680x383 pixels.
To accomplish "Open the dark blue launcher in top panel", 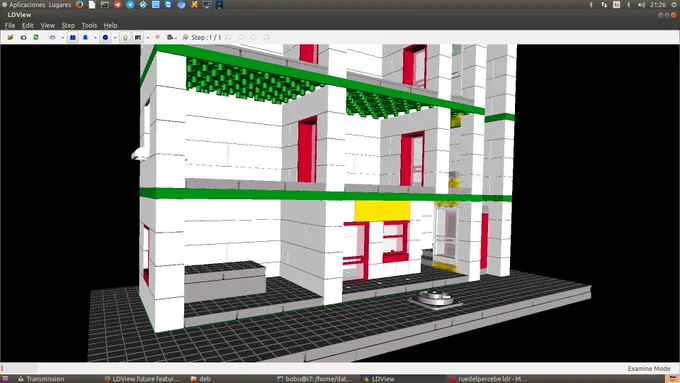I will [x=219, y=5].
